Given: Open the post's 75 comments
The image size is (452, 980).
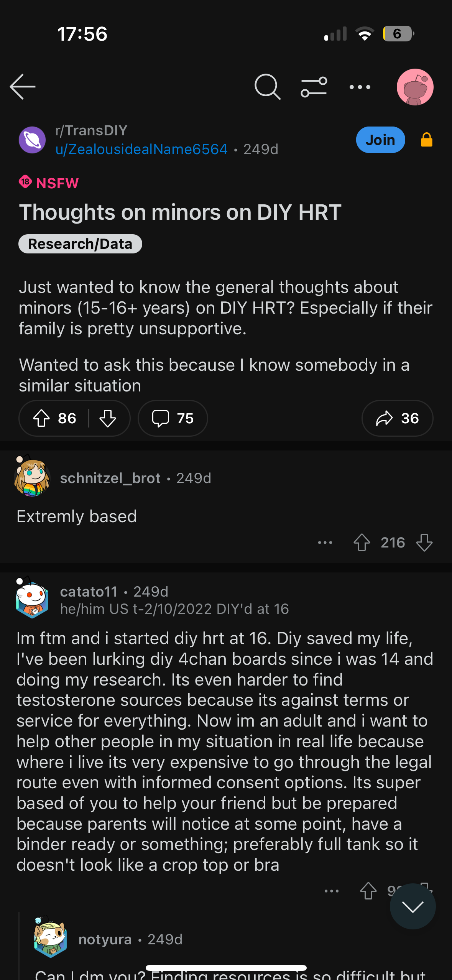Looking at the screenshot, I should (x=173, y=418).
